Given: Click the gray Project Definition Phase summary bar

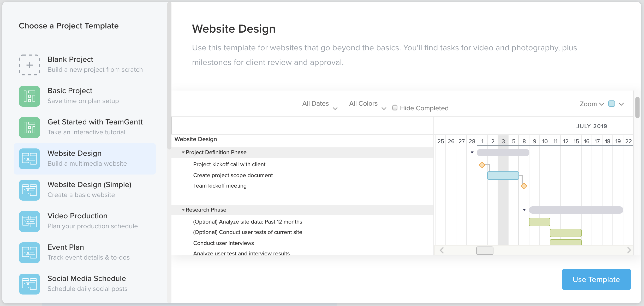Looking at the screenshot, I should (503, 153).
